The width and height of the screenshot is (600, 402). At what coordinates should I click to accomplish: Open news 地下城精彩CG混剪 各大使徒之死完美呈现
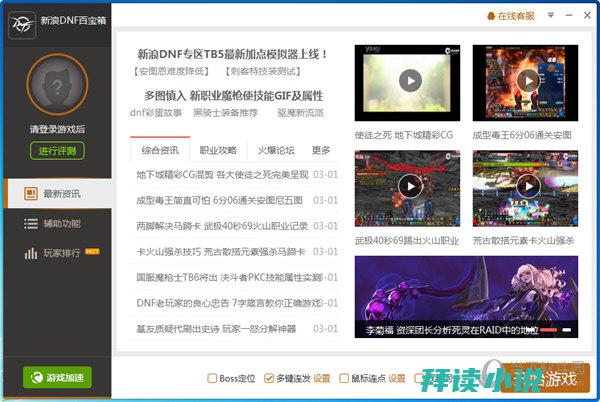click(x=222, y=175)
